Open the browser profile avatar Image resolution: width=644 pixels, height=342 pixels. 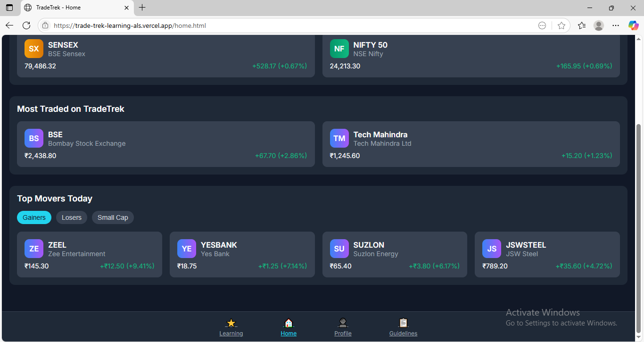pyautogui.click(x=599, y=25)
